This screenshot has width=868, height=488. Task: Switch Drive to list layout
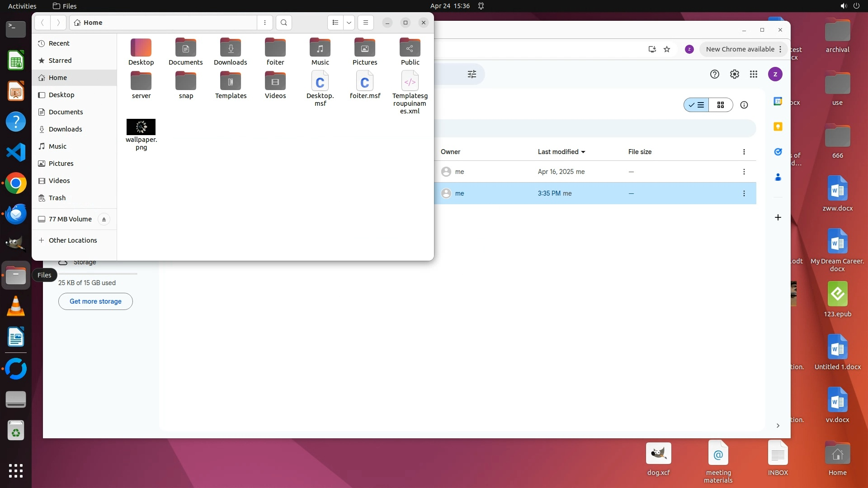click(x=696, y=105)
